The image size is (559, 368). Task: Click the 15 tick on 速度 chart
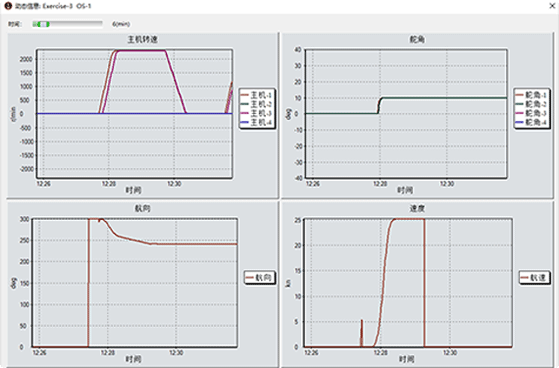pos(298,271)
